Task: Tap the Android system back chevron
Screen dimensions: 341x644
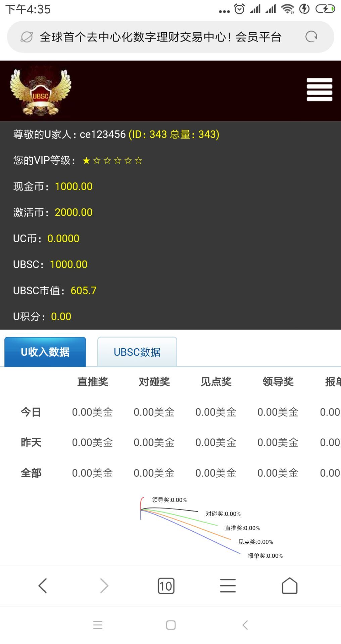Action: [245, 625]
